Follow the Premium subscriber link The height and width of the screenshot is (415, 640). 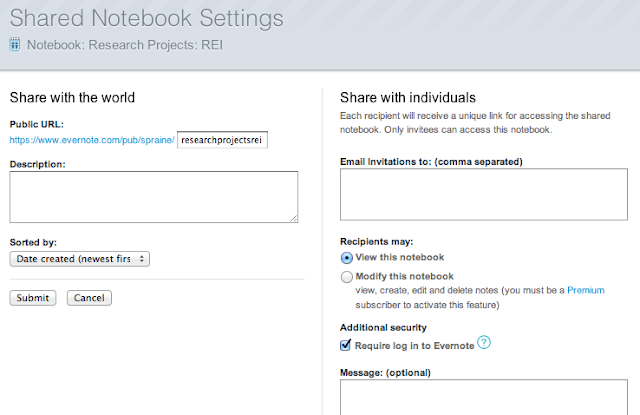[x=585, y=290]
